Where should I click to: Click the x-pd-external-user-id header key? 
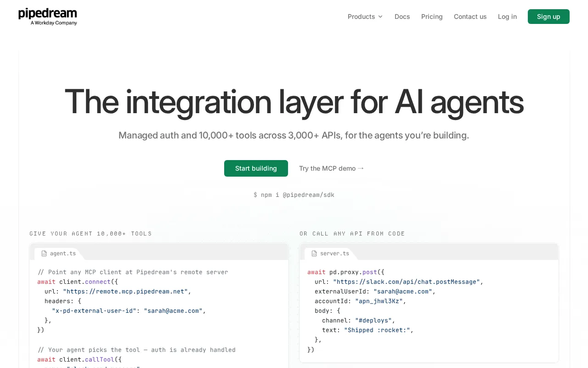tap(94, 311)
